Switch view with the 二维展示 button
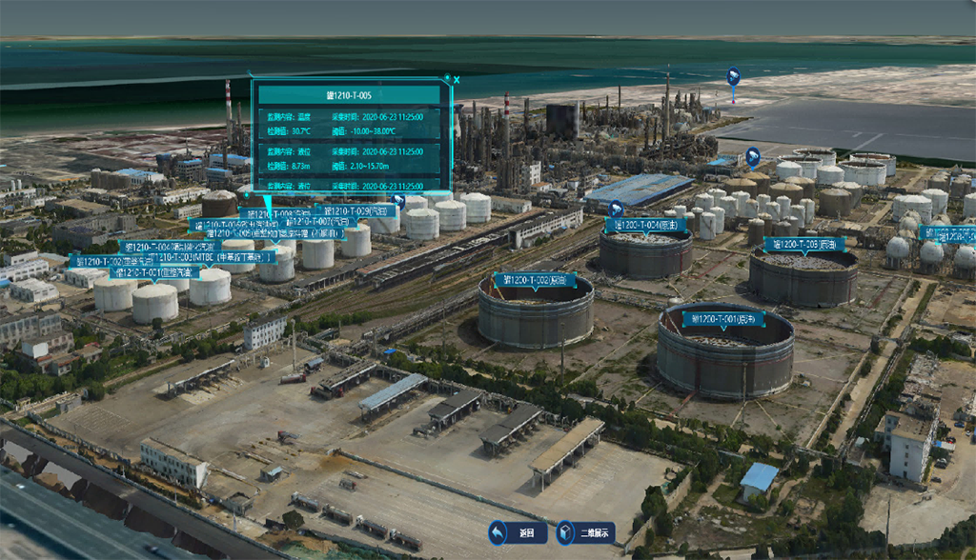This screenshot has height=560, width=976. (x=586, y=532)
